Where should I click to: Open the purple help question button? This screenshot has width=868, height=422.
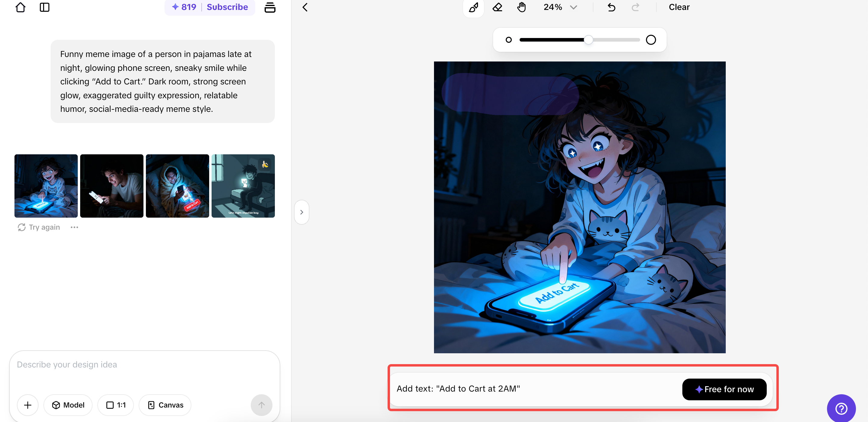pos(841,408)
